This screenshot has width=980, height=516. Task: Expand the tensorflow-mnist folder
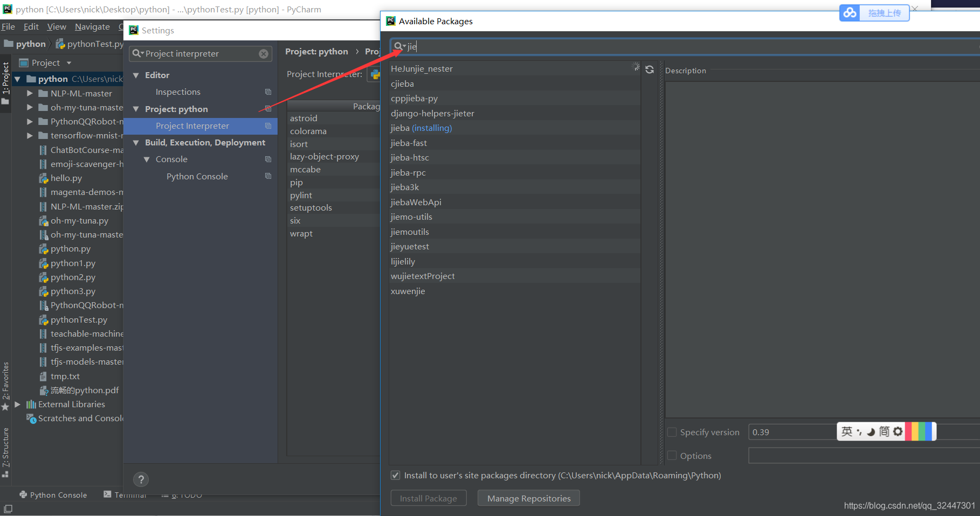pos(30,136)
